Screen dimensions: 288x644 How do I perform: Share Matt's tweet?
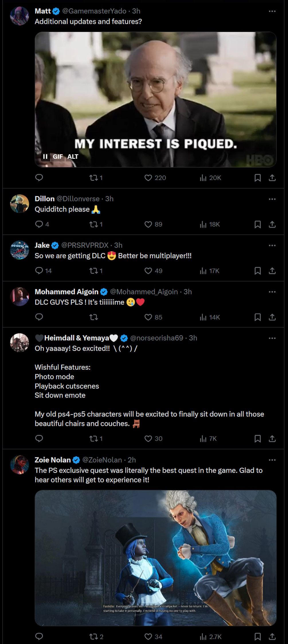(272, 178)
